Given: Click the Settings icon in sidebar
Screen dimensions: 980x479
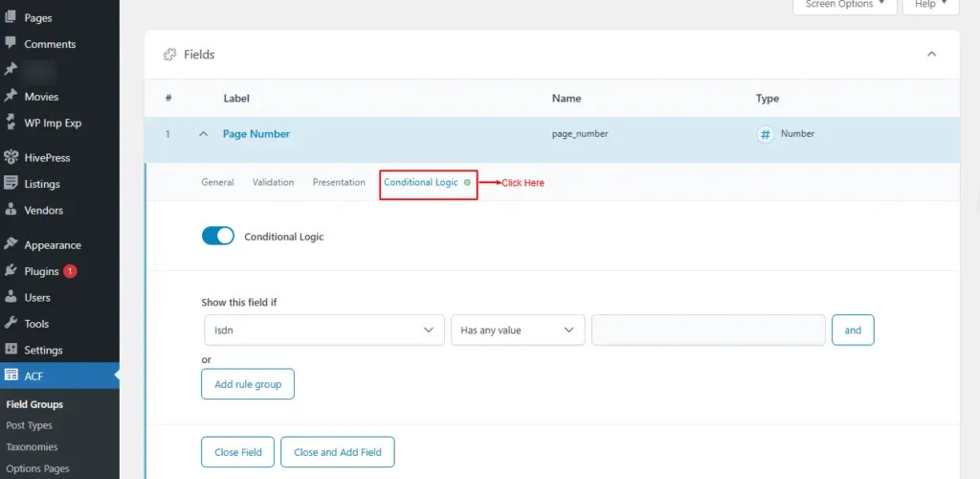Looking at the screenshot, I should coord(11,350).
